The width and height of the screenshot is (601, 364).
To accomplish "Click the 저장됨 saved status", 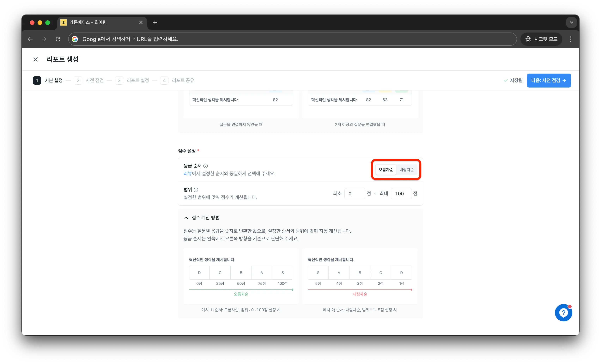I will click(513, 80).
